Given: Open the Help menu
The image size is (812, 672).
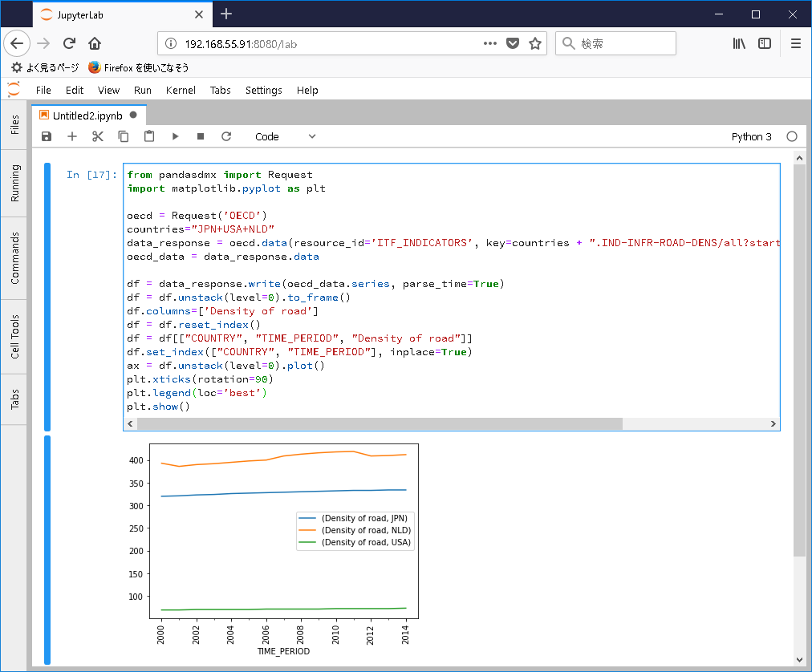Looking at the screenshot, I should coord(307,90).
